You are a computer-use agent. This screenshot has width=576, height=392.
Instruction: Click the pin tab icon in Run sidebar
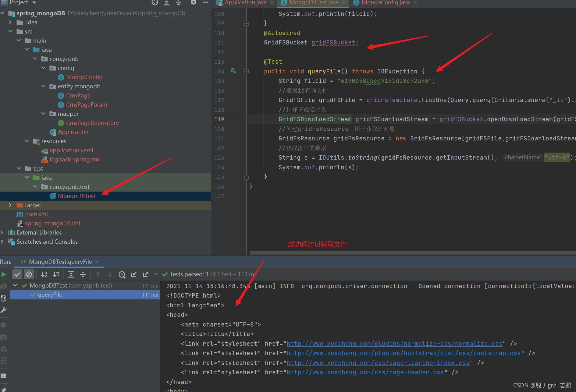point(4,390)
